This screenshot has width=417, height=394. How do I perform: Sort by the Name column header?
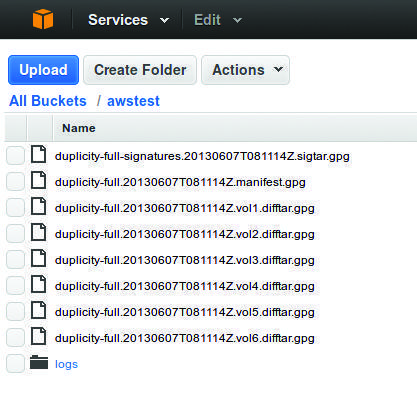[x=79, y=128]
